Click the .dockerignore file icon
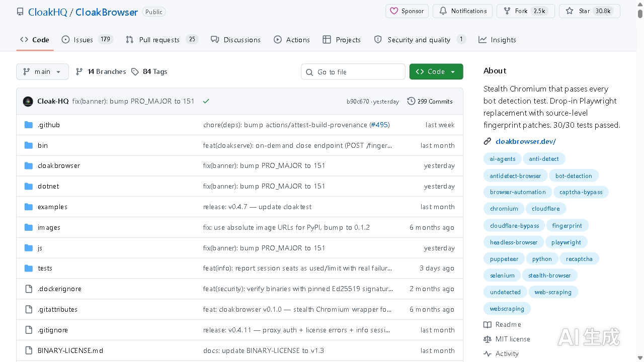 click(29, 289)
